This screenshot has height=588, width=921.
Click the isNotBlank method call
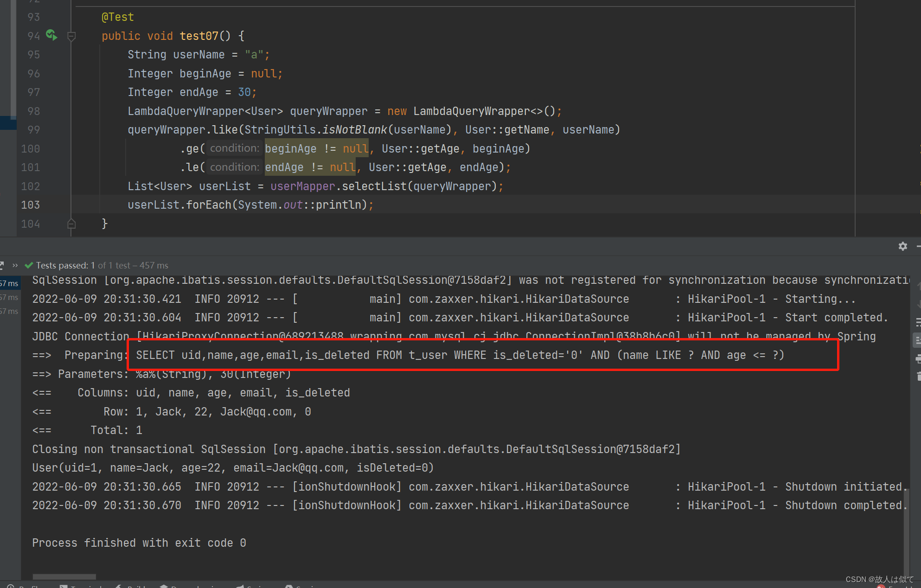tap(354, 130)
